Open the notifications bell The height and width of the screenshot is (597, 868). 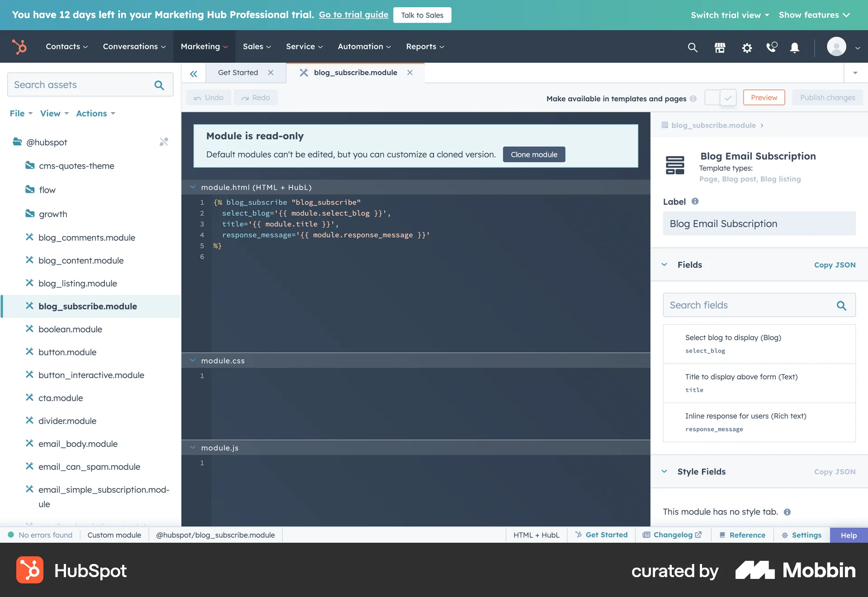794,47
